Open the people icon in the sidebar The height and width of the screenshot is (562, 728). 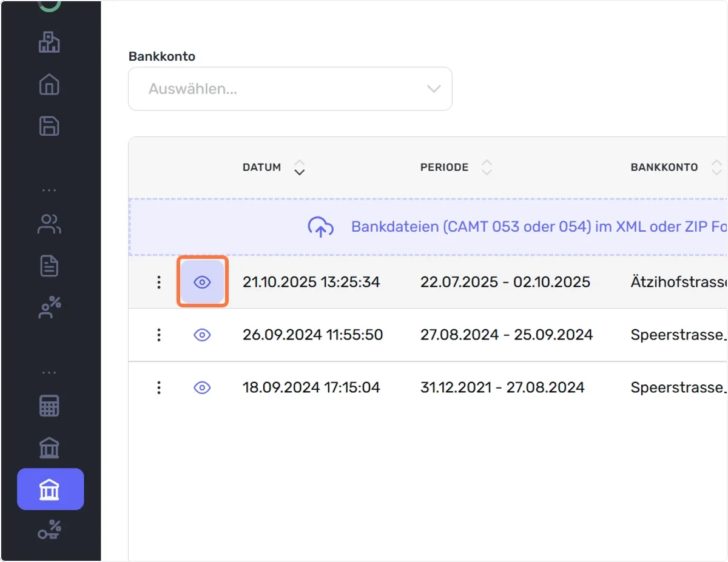pos(49,224)
